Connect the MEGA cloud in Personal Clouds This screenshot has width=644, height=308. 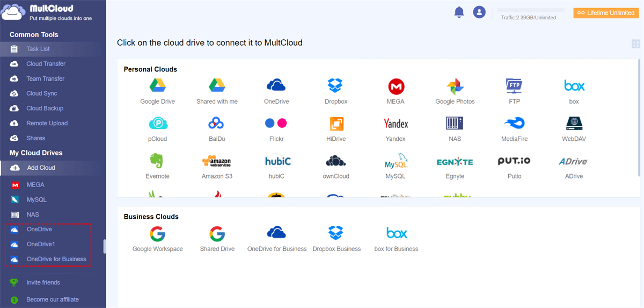tap(396, 91)
